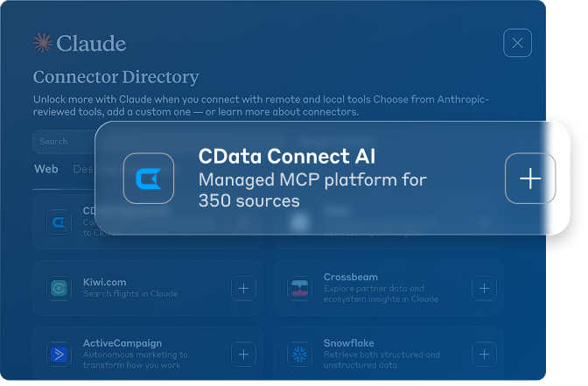Close the Connector Directory dialog
The width and height of the screenshot is (588, 386).
(517, 43)
